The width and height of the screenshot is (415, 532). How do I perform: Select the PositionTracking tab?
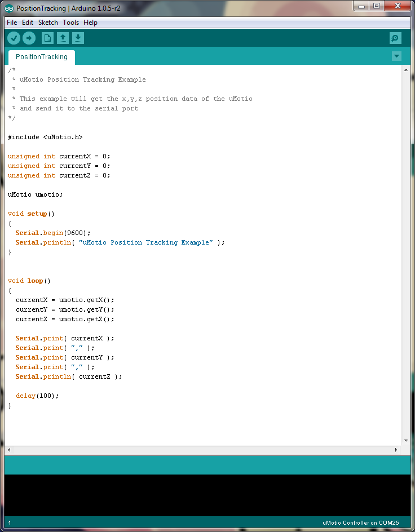tap(41, 57)
